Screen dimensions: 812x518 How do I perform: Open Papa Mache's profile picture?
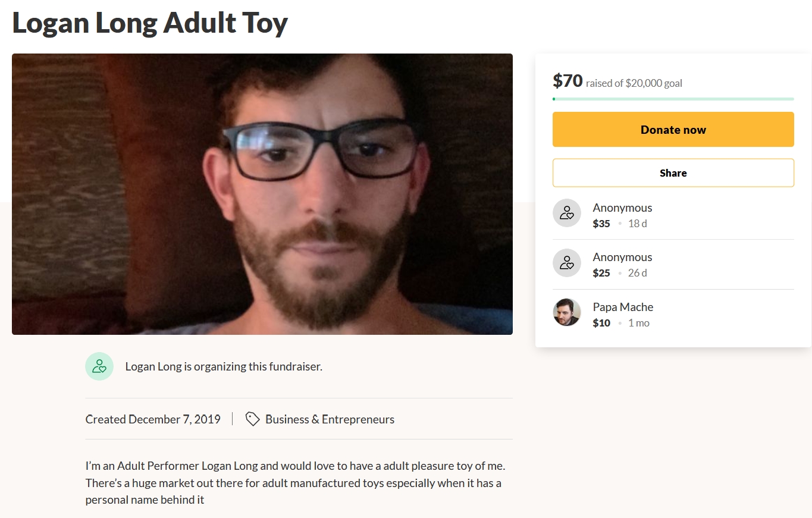click(x=566, y=312)
